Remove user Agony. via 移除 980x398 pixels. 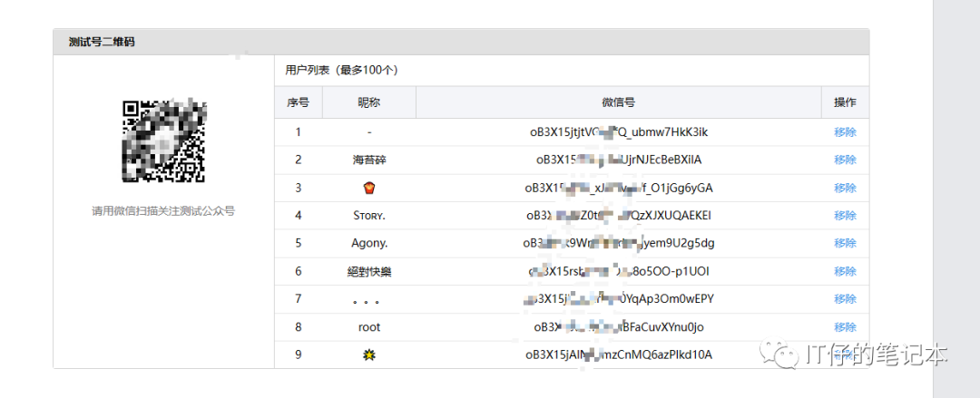click(x=845, y=242)
